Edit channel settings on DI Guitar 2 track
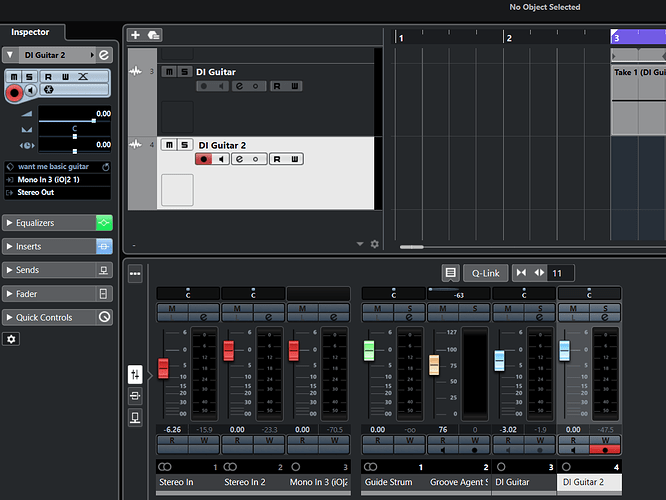 point(240,159)
